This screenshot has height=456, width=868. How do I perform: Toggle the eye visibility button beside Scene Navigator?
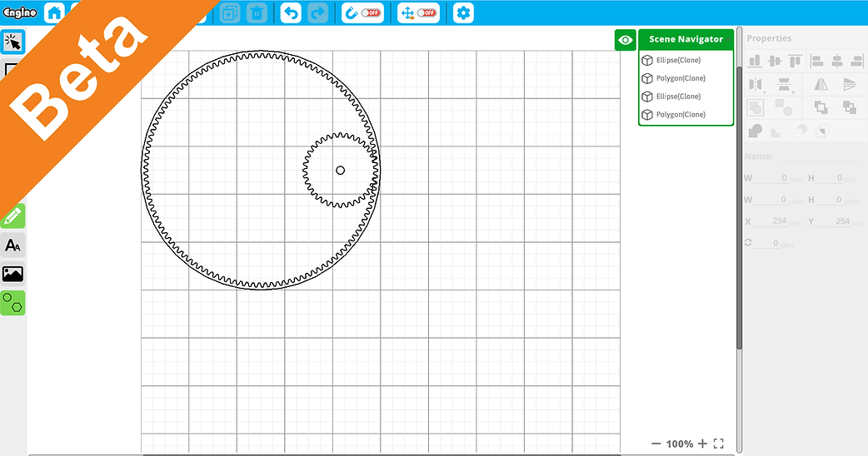tap(626, 40)
